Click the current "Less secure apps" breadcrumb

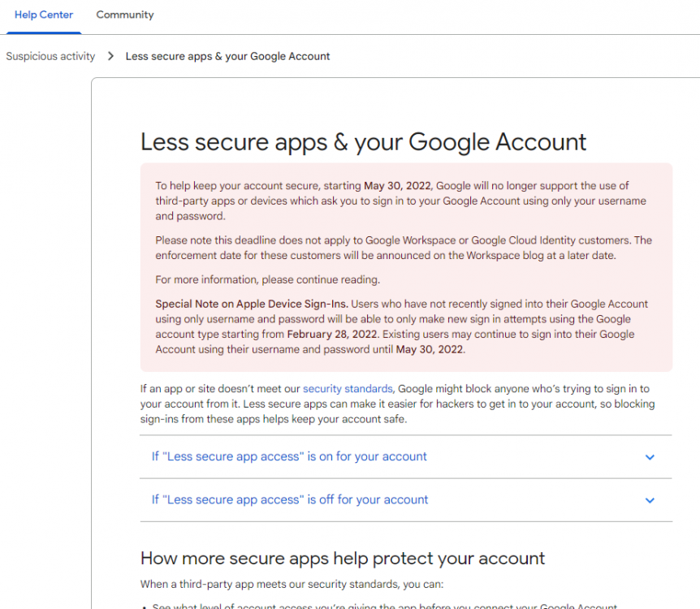click(227, 56)
